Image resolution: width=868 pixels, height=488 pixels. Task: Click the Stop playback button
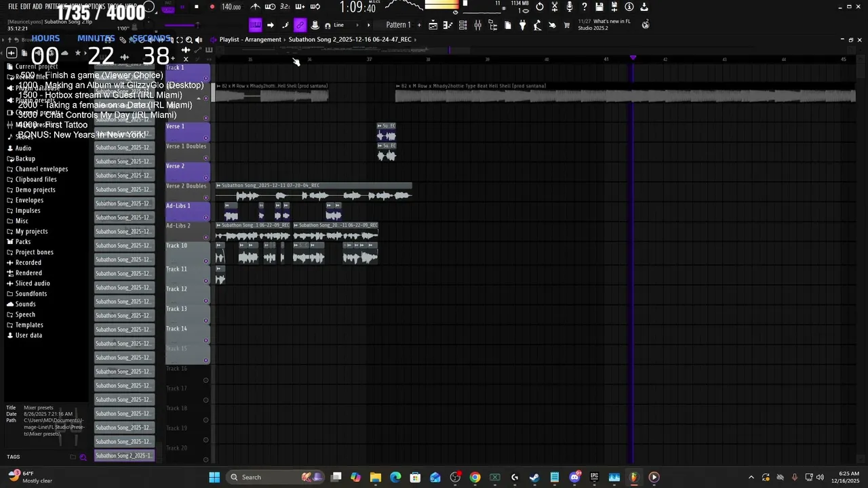[197, 7]
